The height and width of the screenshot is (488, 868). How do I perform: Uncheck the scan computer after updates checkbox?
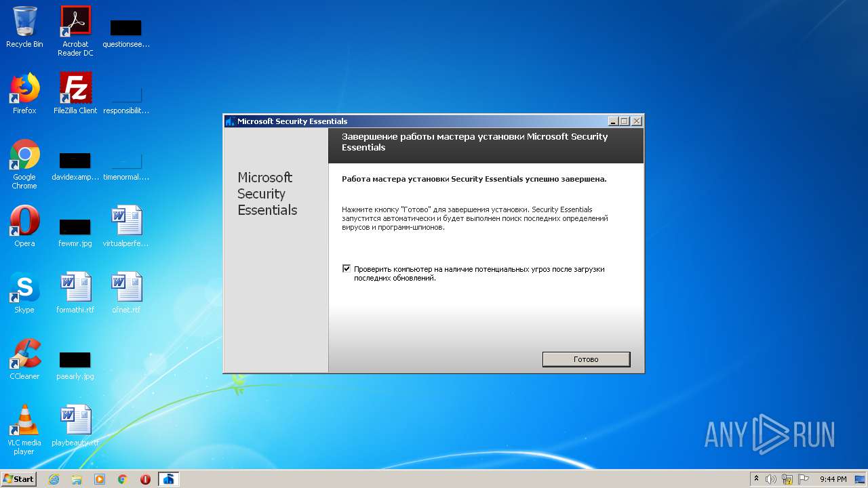pos(347,269)
